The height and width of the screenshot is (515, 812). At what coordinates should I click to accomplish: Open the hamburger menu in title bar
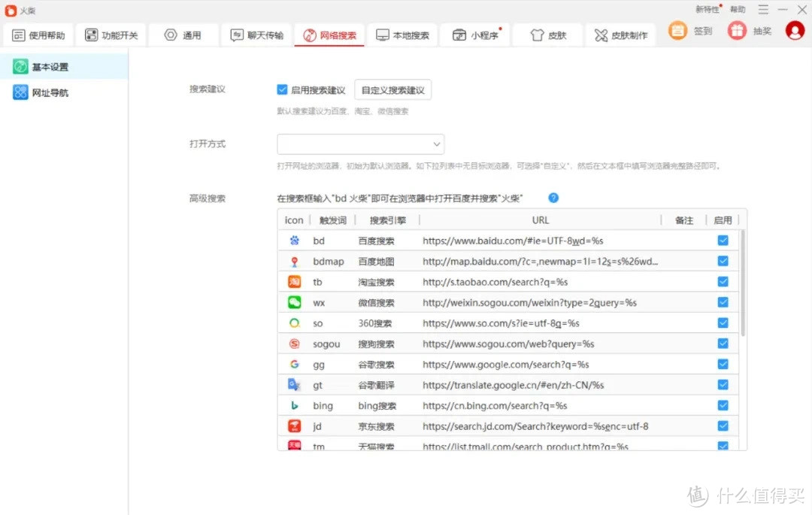click(x=763, y=10)
